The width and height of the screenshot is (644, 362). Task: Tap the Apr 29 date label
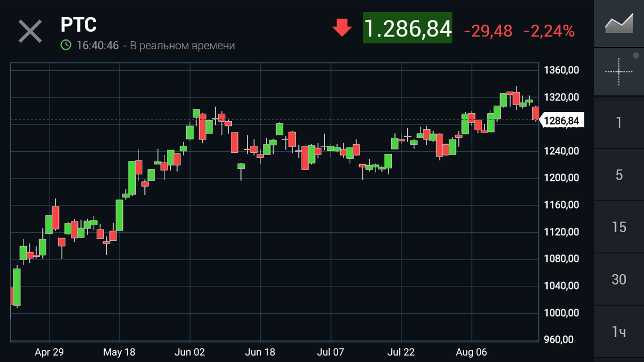(x=49, y=352)
